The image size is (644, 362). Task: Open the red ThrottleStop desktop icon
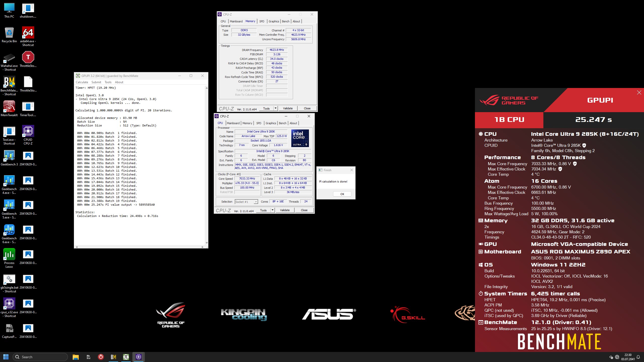28,59
